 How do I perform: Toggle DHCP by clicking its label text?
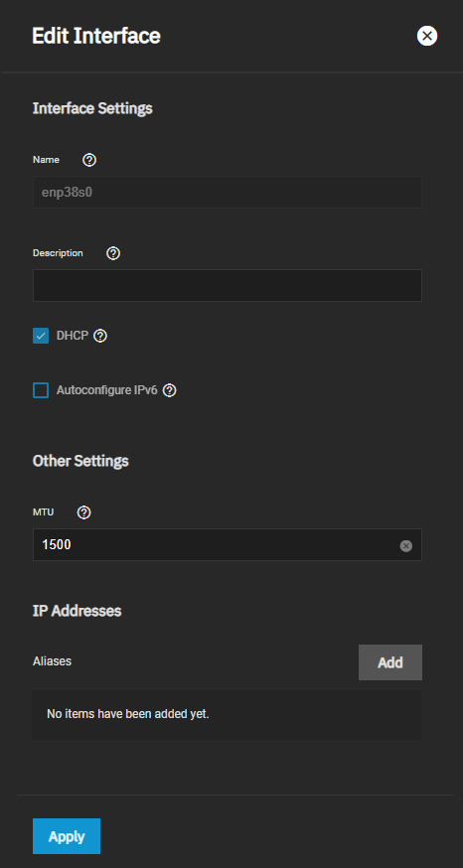(x=72, y=336)
